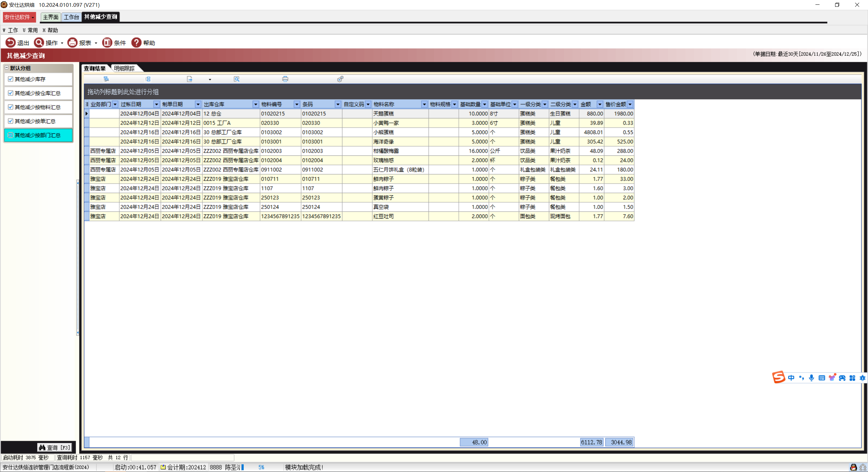The width and height of the screenshot is (868, 472).
Task: Toggle 其他减少按单汇总 checkbox
Action: [x=11, y=121]
